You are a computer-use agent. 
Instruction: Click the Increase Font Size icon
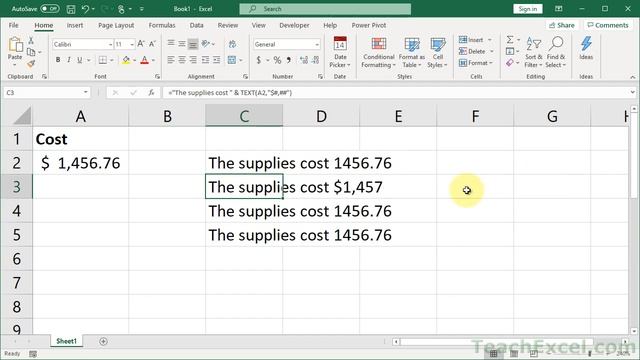tap(141, 44)
